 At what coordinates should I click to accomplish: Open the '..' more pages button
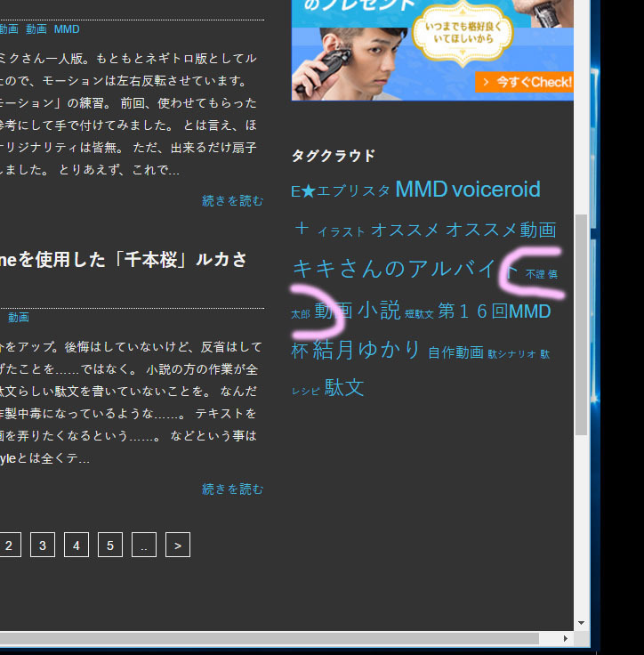tap(144, 545)
